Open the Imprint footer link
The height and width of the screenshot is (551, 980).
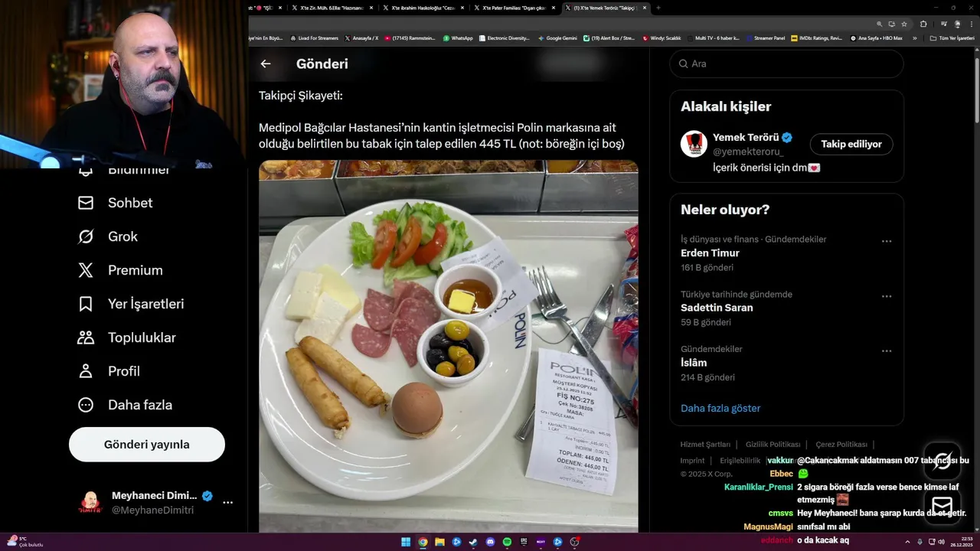692,461
